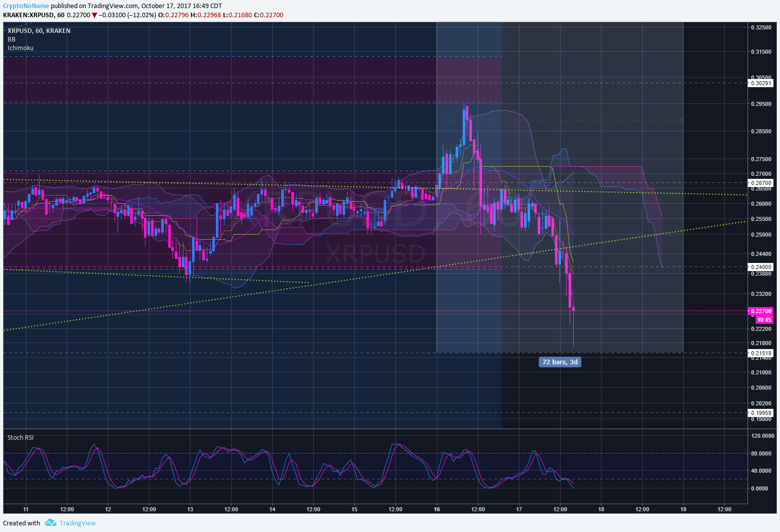
Task: Click the 0.31500 price axis value
Action: coord(761,52)
